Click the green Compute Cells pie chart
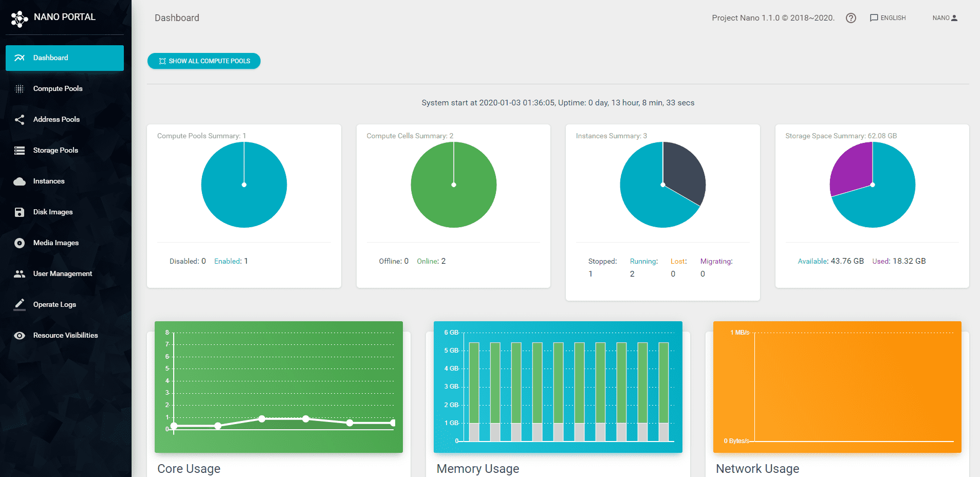Screen dimensions: 980x477 pos(454,195)
